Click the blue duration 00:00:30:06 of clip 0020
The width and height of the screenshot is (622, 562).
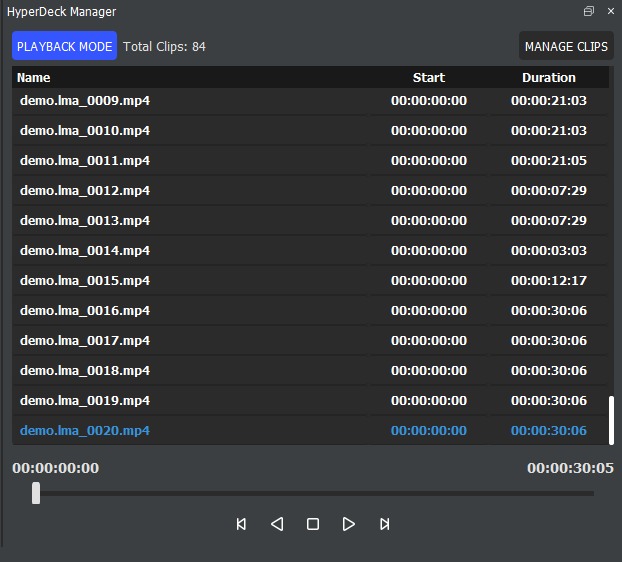click(549, 430)
